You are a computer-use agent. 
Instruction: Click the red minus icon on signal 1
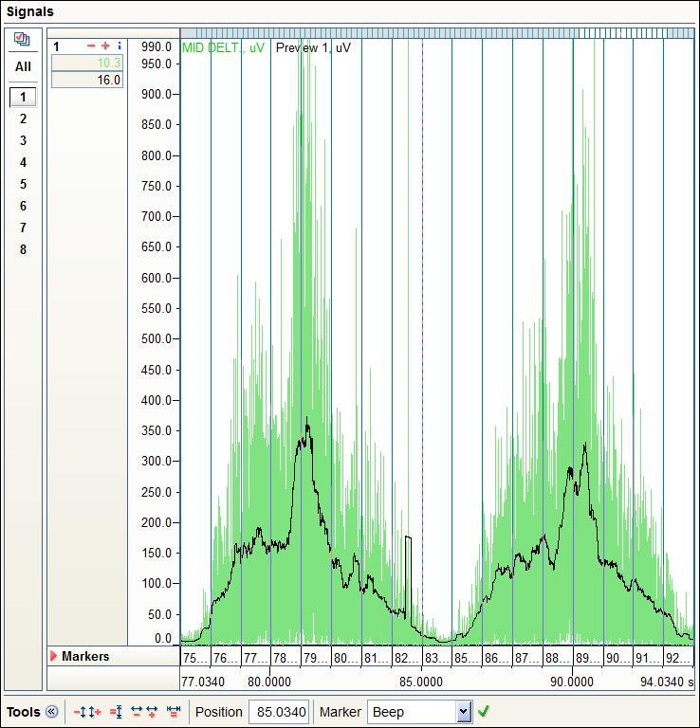tap(91, 45)
